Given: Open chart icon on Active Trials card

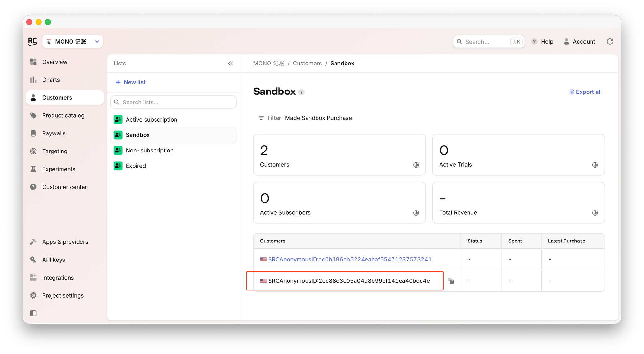Looking at the screenshot, I should click(x=595, y=165).
